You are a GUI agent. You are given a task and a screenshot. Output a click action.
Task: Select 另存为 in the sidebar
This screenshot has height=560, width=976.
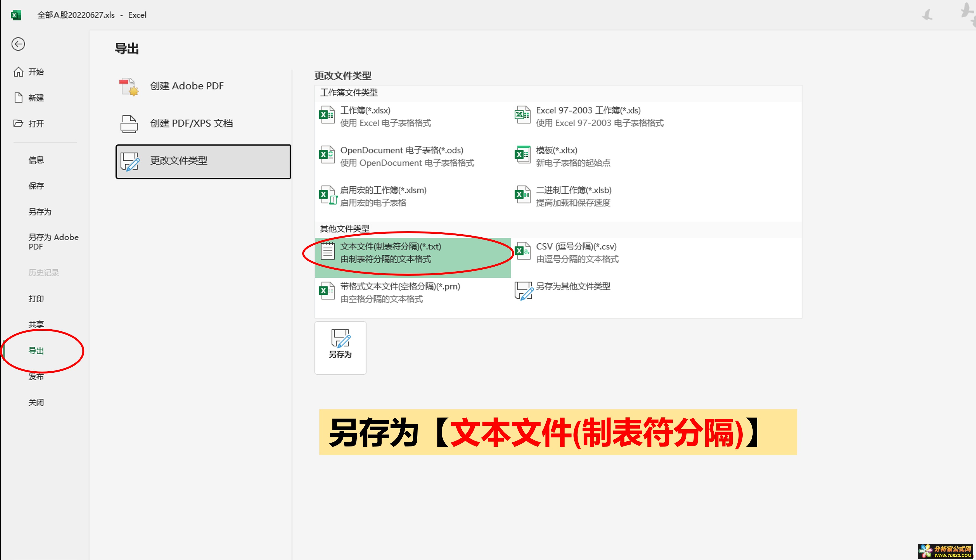[x=40, y=212]
